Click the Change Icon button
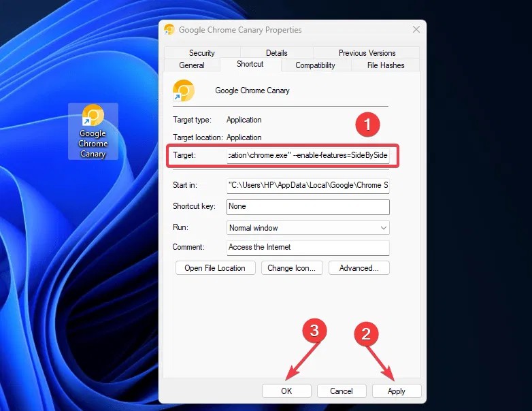Viewport: 532px width, 411px height. click(x=291, y=268)
